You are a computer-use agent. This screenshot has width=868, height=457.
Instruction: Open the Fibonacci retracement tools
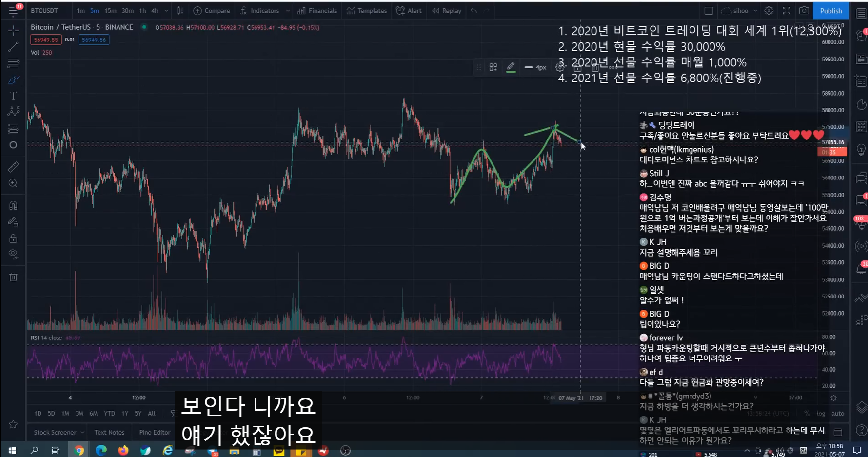pos(13,63)
